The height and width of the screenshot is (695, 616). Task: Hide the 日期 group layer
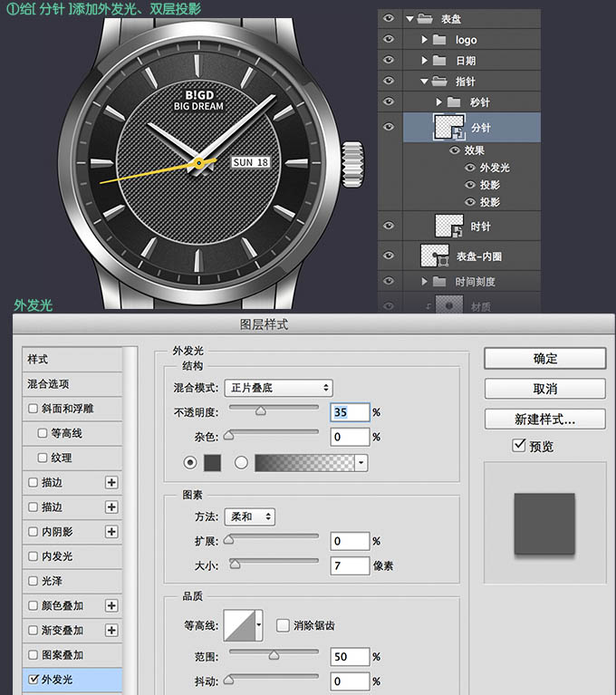point(389,60)
